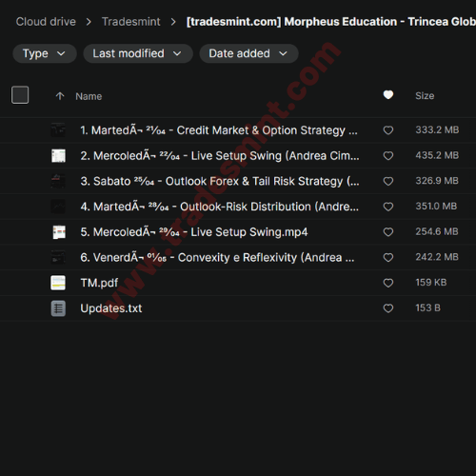
Task: Favourite the 2. Live Setup Swing (Andrea Cim...) file
Action: 388,156
